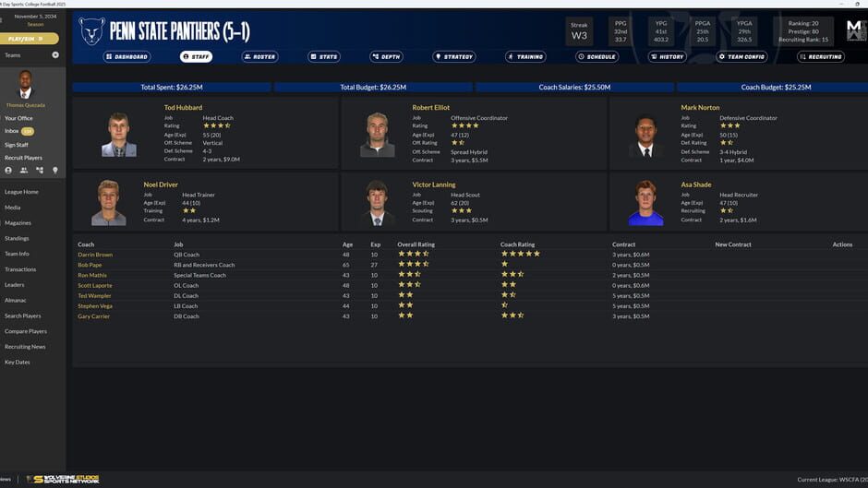The height and width of the screenshot is (488, 868).
Task: Open Magazines in sidebar
Action: (18, 223)
